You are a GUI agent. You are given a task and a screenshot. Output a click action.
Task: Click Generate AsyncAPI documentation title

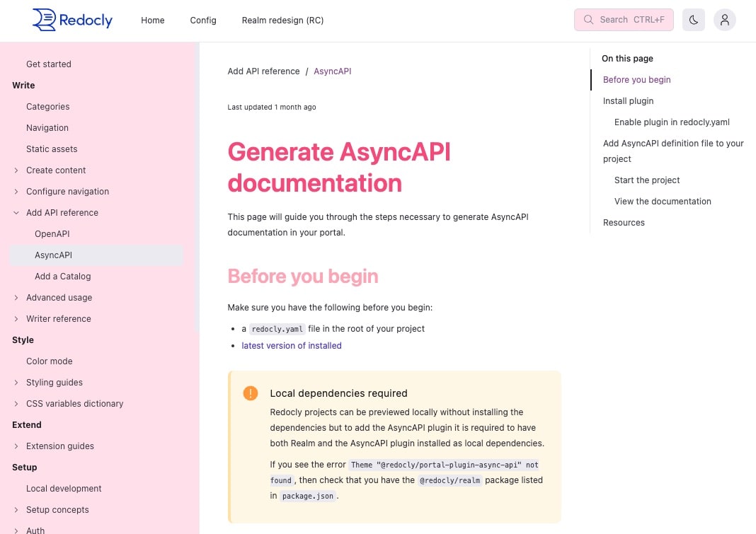[339, 167]
